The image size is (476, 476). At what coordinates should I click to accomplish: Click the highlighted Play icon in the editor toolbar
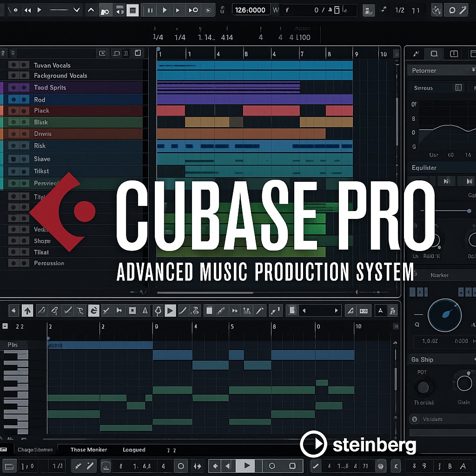click(x=170, y=311)
